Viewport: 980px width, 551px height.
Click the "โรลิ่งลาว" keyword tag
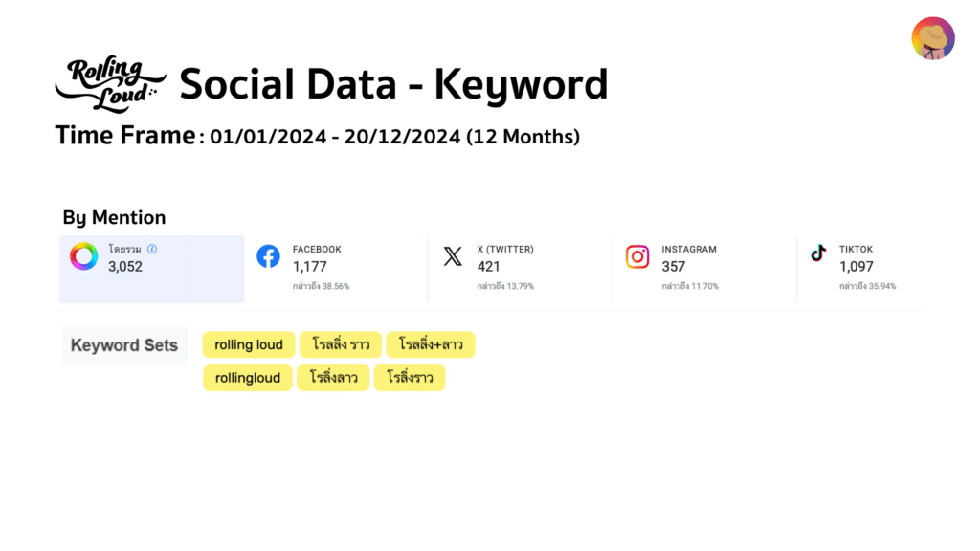pos(333,378)
